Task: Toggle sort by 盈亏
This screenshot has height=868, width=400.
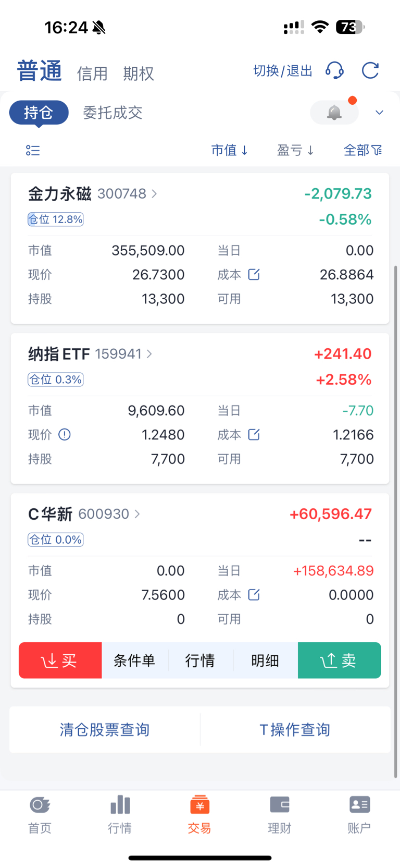Action: pyautogui.click(x=295, y=150)
